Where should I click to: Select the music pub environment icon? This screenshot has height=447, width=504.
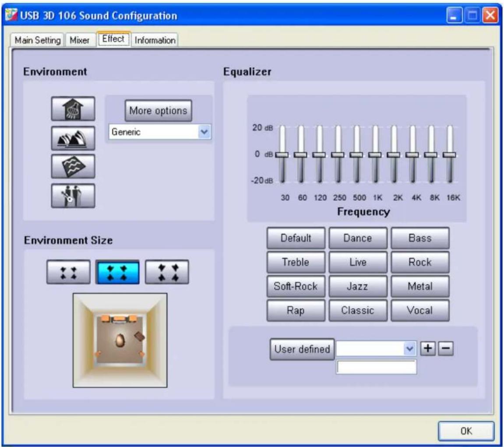[73, 196]
